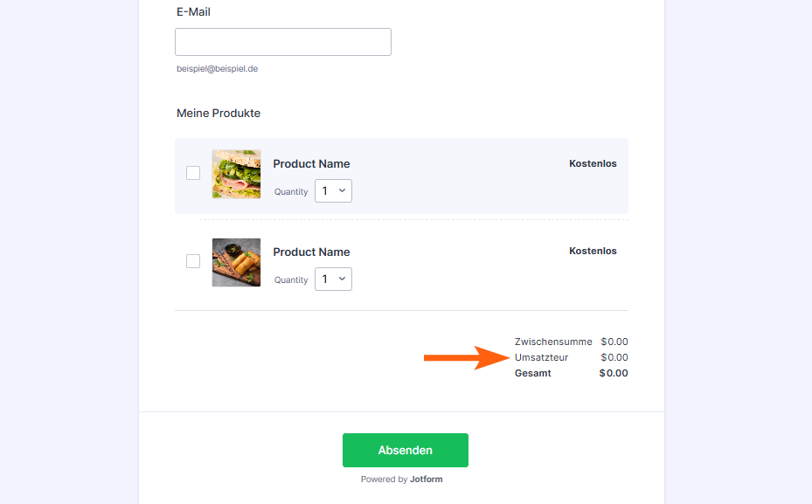Click the E-Mail field label
Image resolution: width=812 pixels, height=504 pixels.
pos(193,12)
